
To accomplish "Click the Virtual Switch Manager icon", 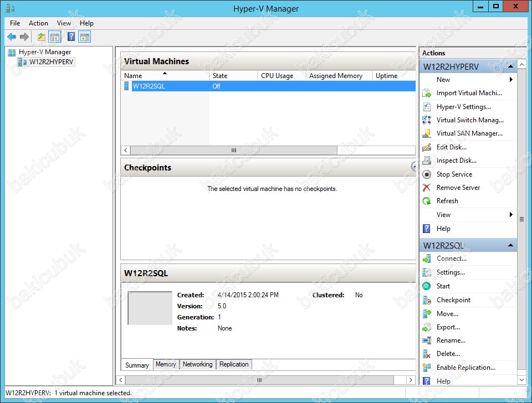I will [x=427, y=120].
